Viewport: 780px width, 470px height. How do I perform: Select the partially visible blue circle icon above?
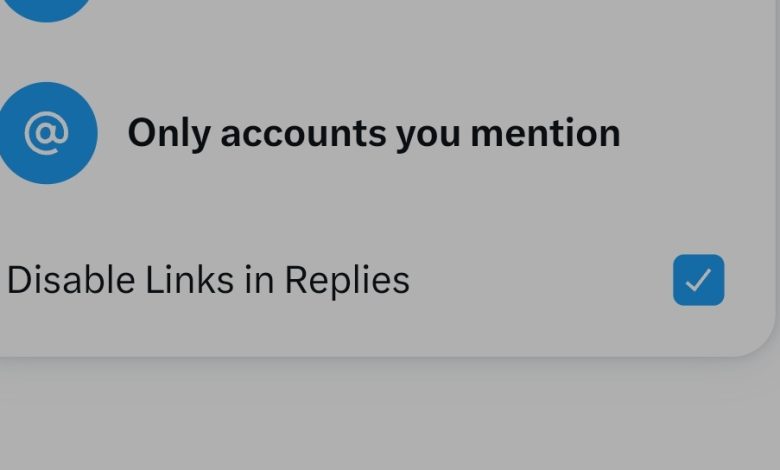point(46,10)
